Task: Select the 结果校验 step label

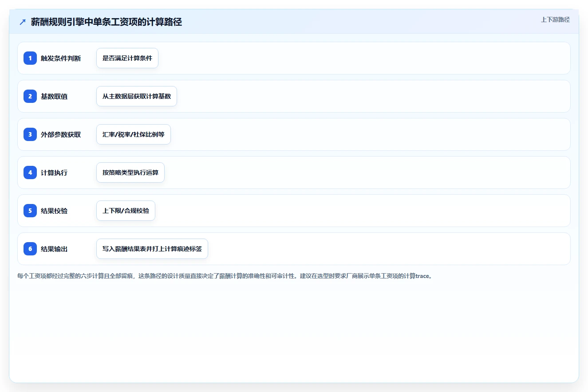Action: click(54, 211)
